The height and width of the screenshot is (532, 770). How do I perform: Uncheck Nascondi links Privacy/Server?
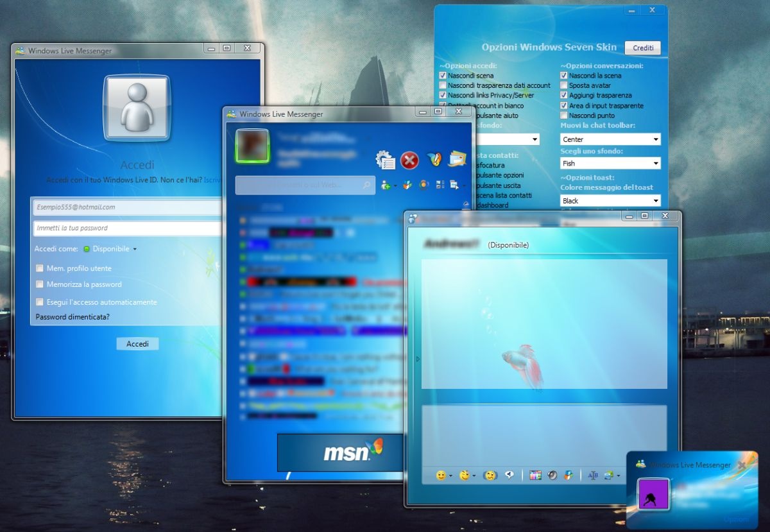pos(443,96)
